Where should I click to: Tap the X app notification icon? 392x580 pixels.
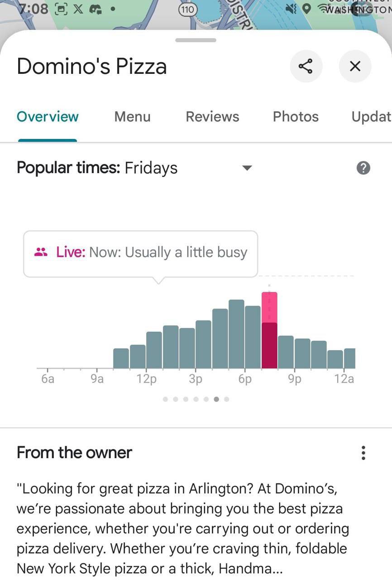pyautogui.click(x=78, y=9)
